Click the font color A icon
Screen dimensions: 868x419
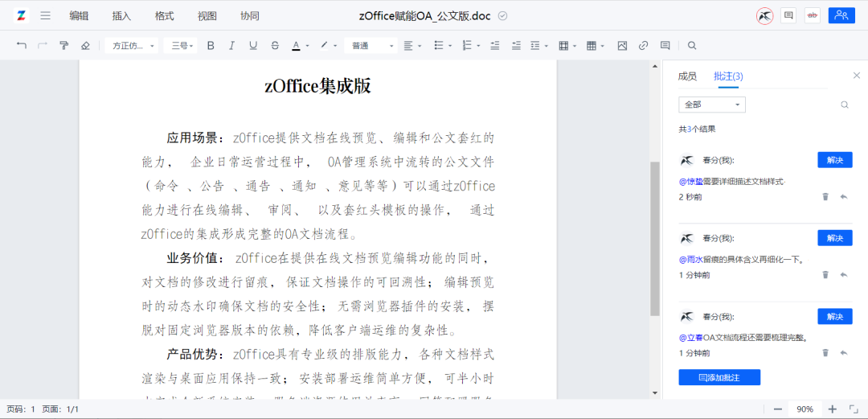pos(296,46)
